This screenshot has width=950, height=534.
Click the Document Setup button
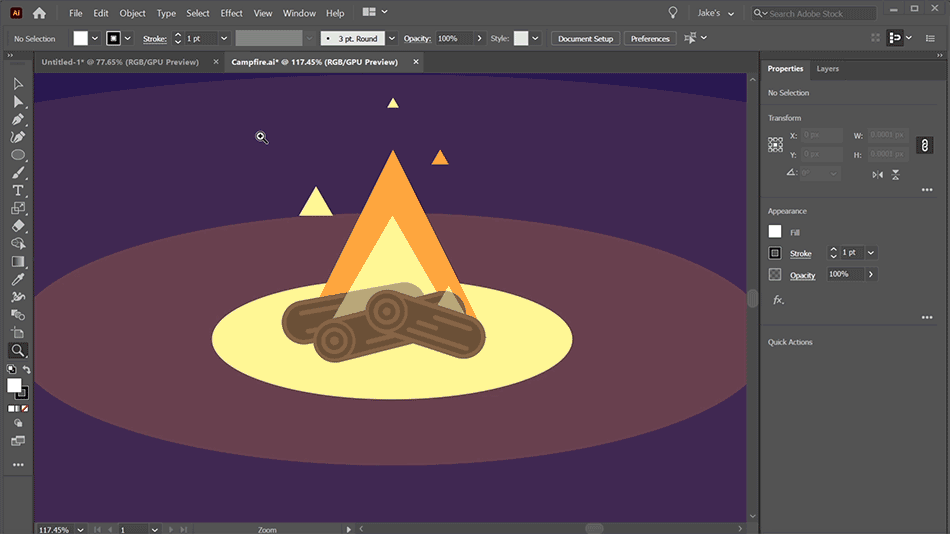[x=585, y=39]
